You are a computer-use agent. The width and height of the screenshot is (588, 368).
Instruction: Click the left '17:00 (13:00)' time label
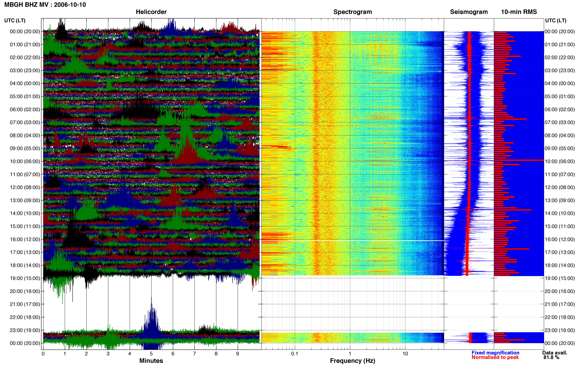click(25, 252)
